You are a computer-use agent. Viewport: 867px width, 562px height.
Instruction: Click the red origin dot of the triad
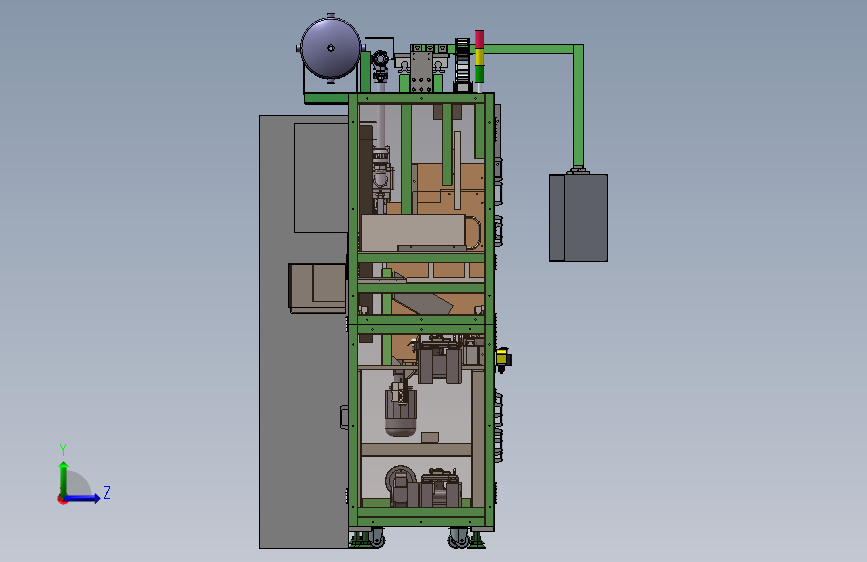tap(62, 499)
